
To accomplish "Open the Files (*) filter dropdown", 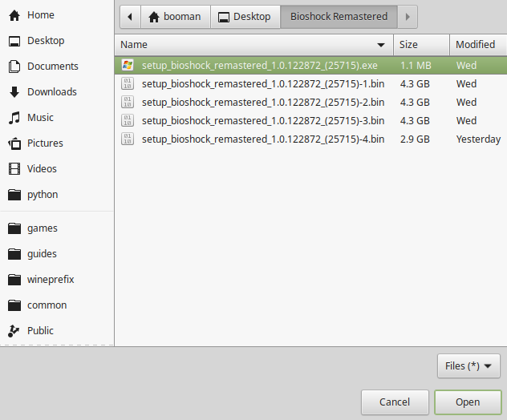I will click(468, 366).
